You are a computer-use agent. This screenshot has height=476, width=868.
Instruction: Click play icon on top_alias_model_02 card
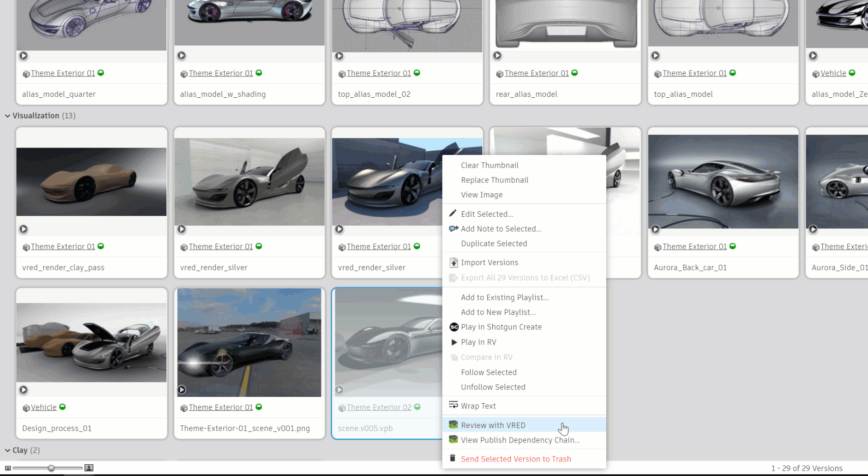click(x=339, y=56)
